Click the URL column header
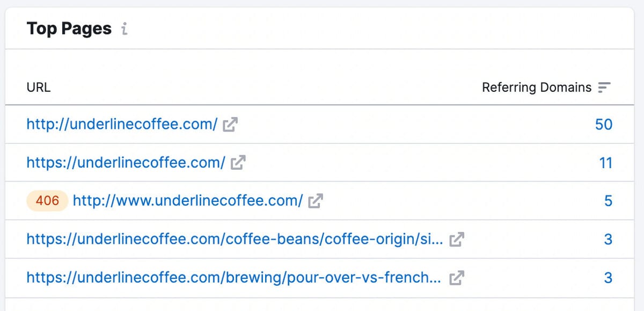 point(39,88)
